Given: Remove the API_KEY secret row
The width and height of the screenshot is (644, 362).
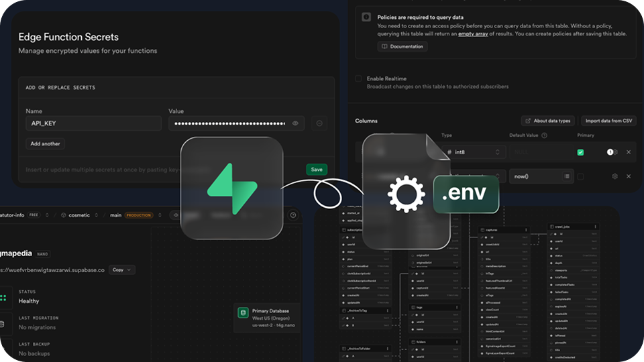Looking at the screenshot, I should [x=319, y=123].
